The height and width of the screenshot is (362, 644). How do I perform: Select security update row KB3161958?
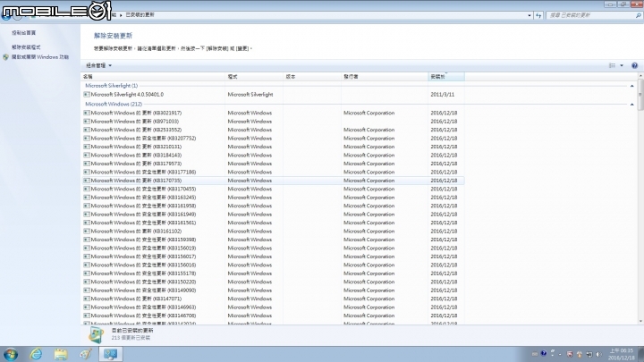273,206
